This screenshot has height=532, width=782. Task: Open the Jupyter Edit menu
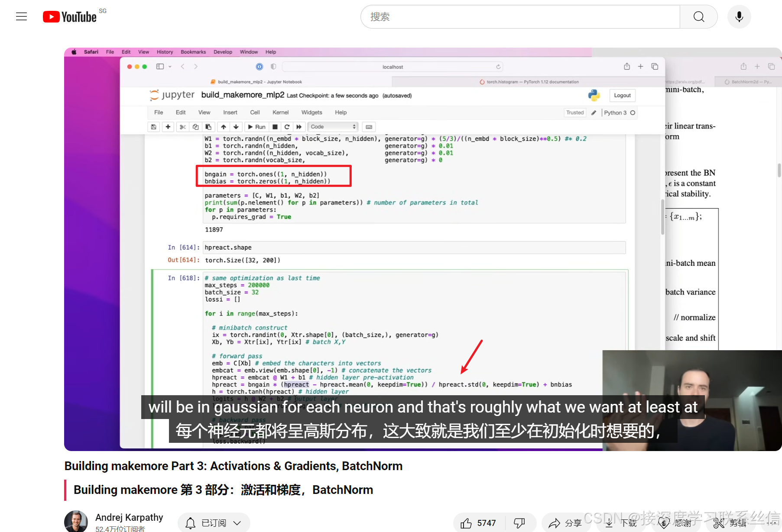[181, 113]
